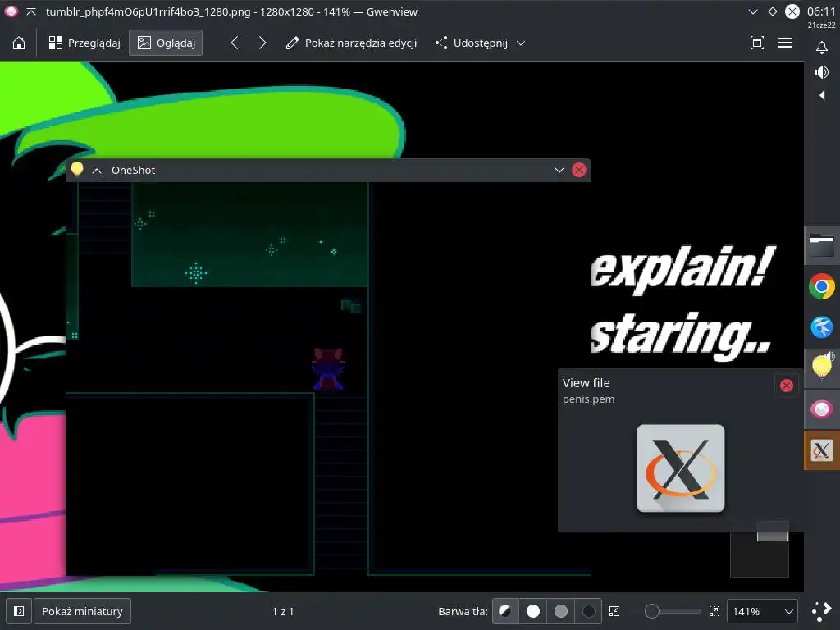The width and height of the screenshot is (840, 630).
Task: Open the file manager in task panel
Action: (x=822, y=246)
